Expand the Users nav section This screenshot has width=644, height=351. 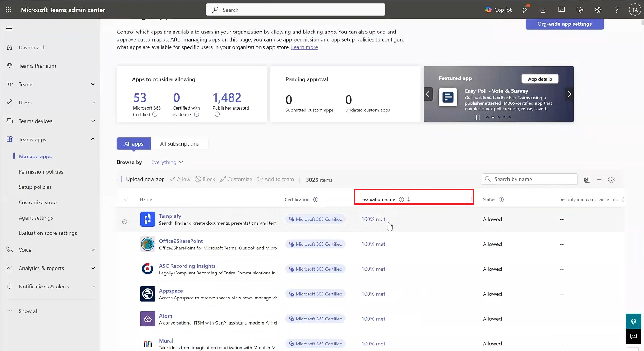93,103
